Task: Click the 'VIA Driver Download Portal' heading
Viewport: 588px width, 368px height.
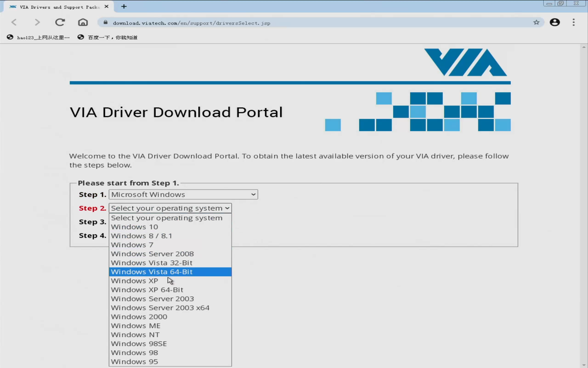Action: click(176, 112)
